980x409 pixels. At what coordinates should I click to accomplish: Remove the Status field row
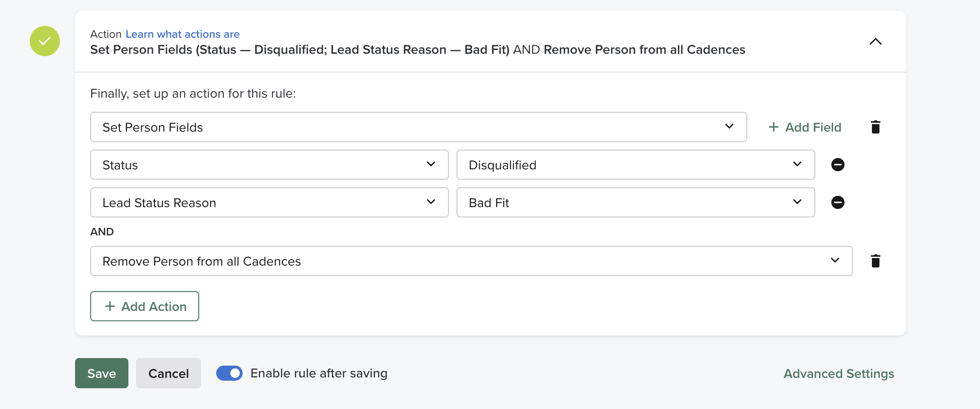tap(838, 165)
